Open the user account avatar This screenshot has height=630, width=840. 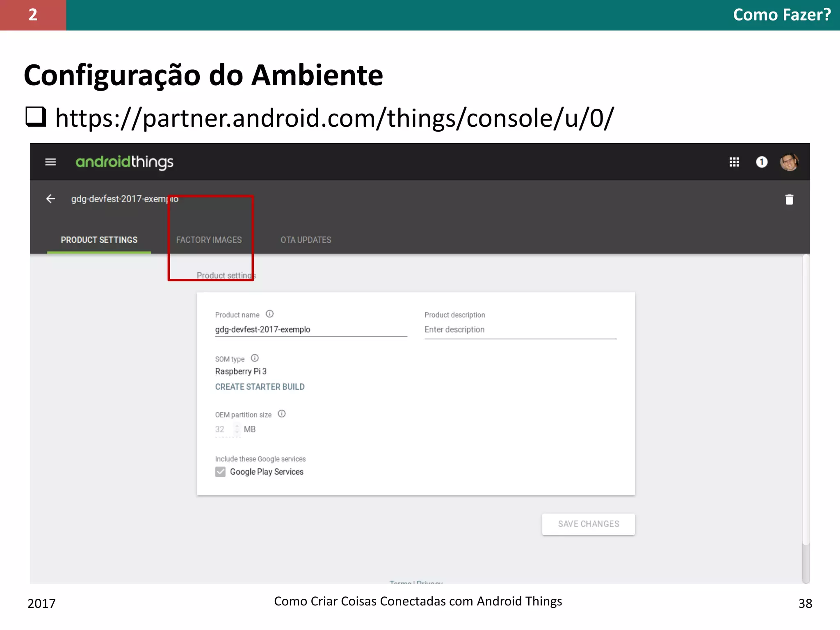coord(789,162)
